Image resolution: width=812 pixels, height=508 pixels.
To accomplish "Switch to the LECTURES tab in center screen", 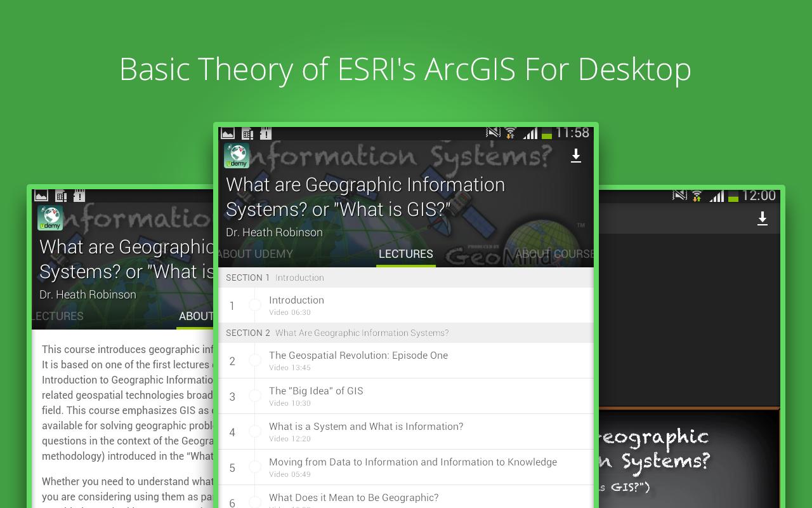I will click(x=406, y=254).
